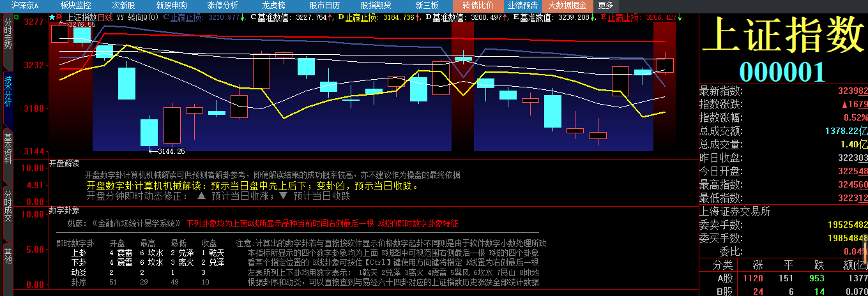Image resolution: width=868 pixels, height=296 pixels.
Task: Click the 大数据掘金 button
Action: [568, 5]
